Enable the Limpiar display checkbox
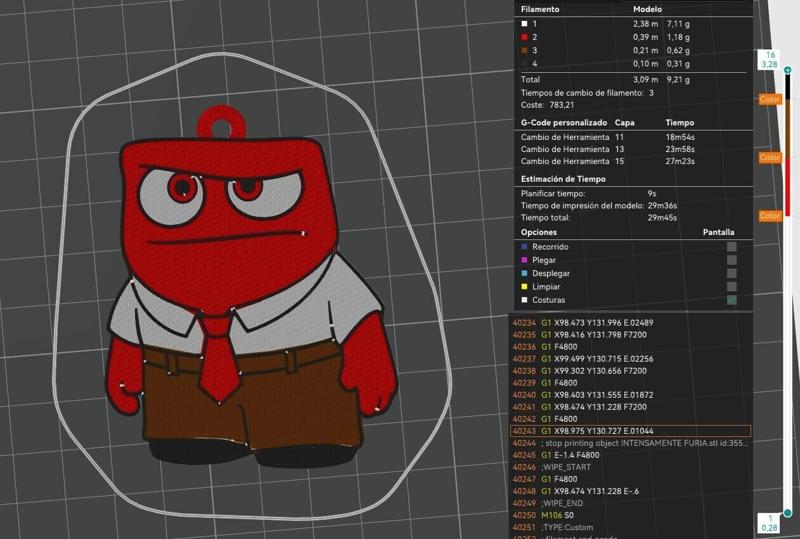Screen dimensions: 800x539 point(732,287)
